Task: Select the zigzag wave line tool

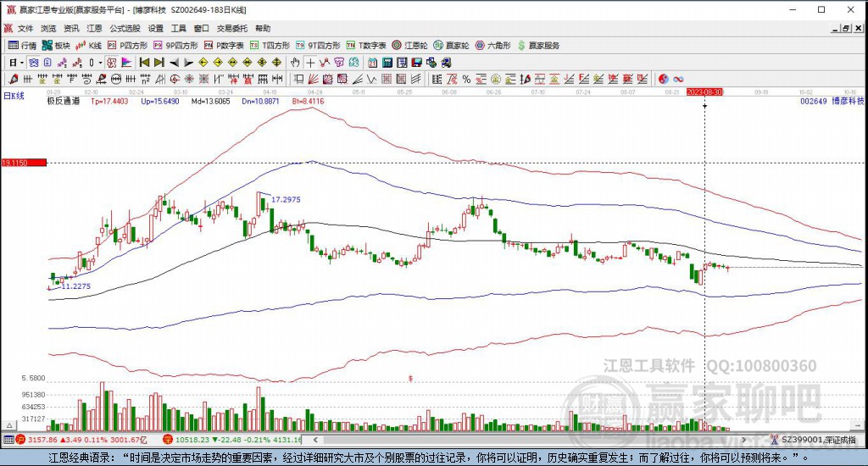Action: (x=371, y=79)
